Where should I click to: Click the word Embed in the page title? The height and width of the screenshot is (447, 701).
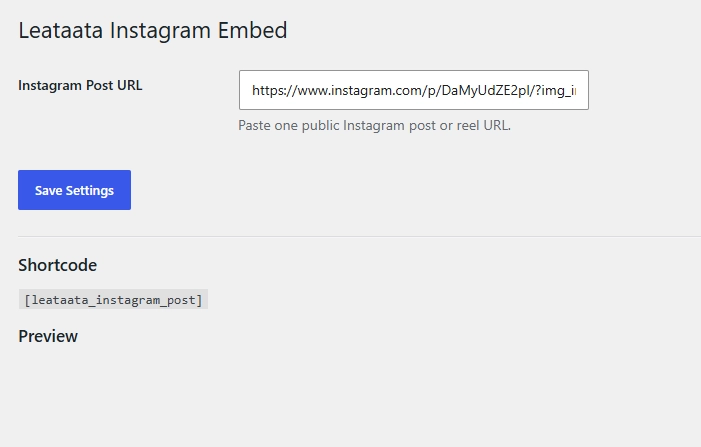(252, 30)
